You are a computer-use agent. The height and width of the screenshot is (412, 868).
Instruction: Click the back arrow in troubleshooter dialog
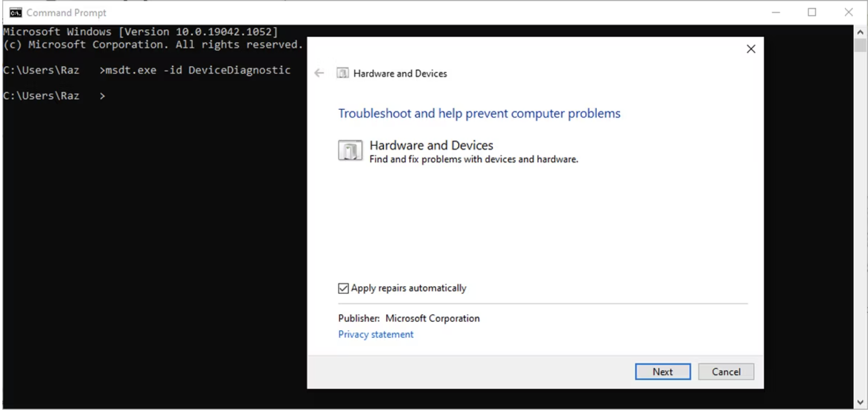point(319,73)
